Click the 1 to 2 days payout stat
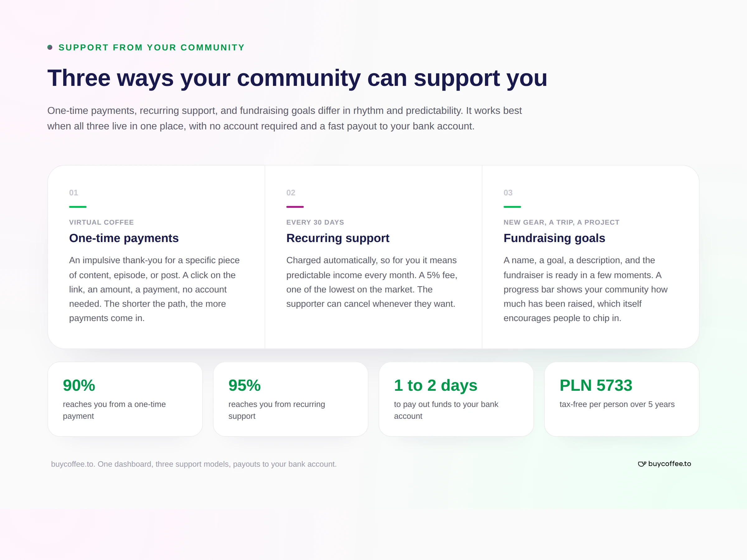The height and width of the screenshot is (560, 747). [x=456, y=399]
